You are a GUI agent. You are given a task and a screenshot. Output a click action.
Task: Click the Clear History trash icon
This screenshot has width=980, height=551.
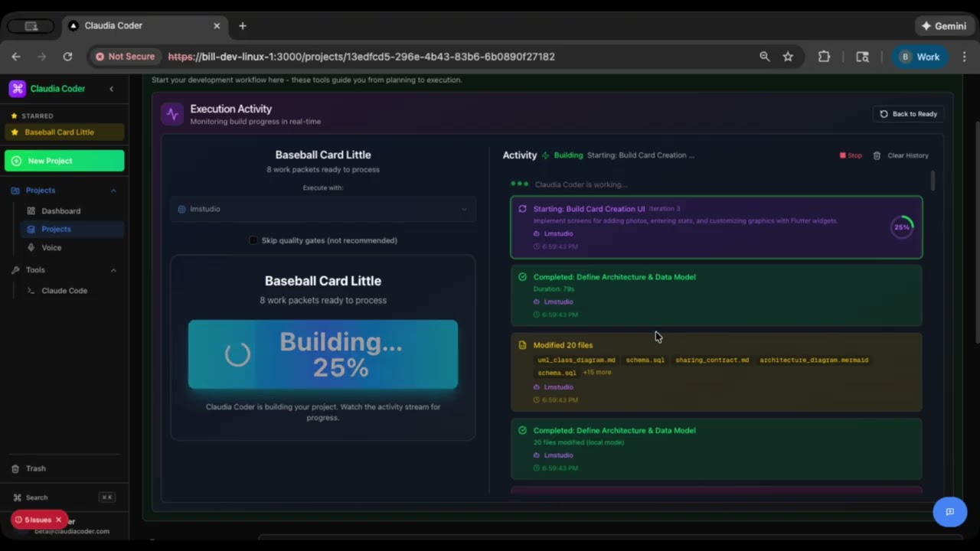pyautogui.click(x=877, y=155)
